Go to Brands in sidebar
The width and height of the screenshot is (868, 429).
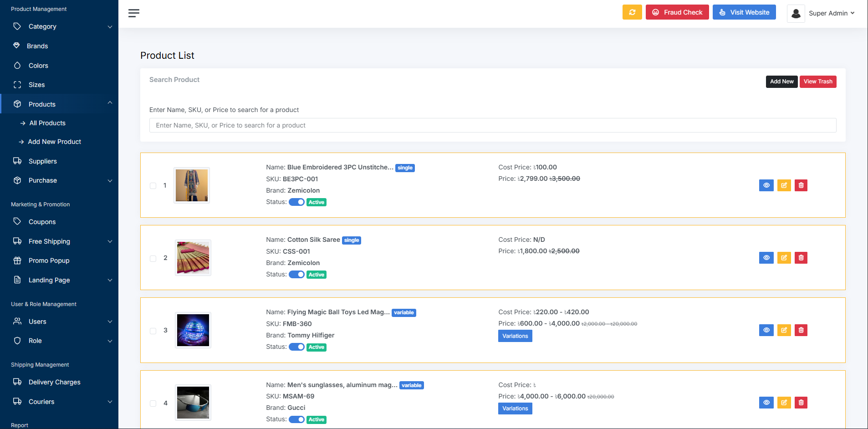pos(37,46)
